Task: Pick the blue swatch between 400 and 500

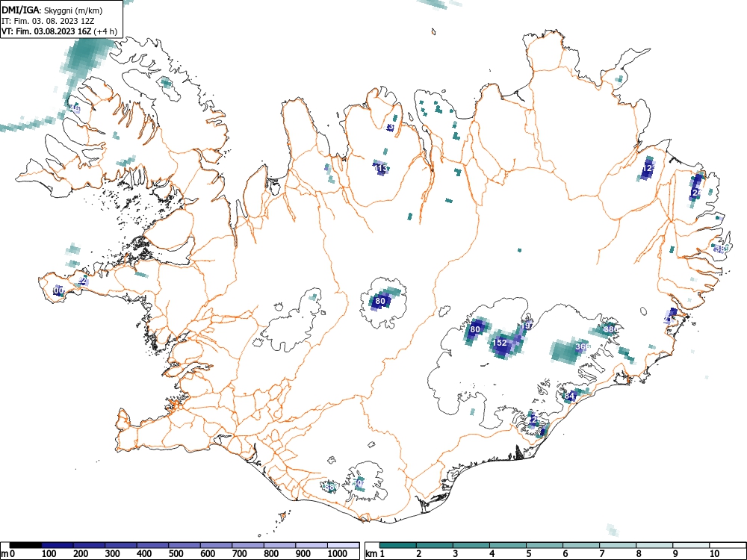Action: tap(152, 545)
